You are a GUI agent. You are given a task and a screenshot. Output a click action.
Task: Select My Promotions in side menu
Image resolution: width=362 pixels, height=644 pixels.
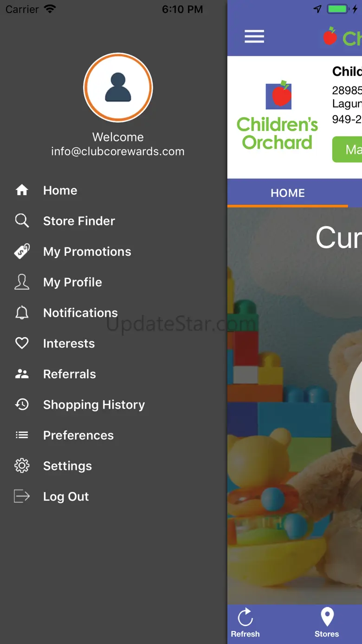click(87, 251)
